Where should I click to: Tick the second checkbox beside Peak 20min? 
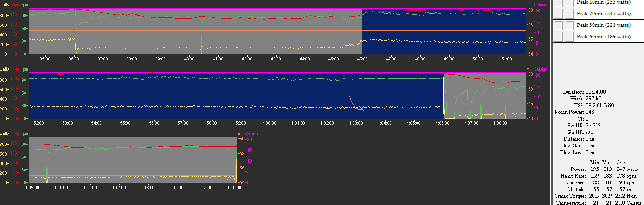point(569,14)
